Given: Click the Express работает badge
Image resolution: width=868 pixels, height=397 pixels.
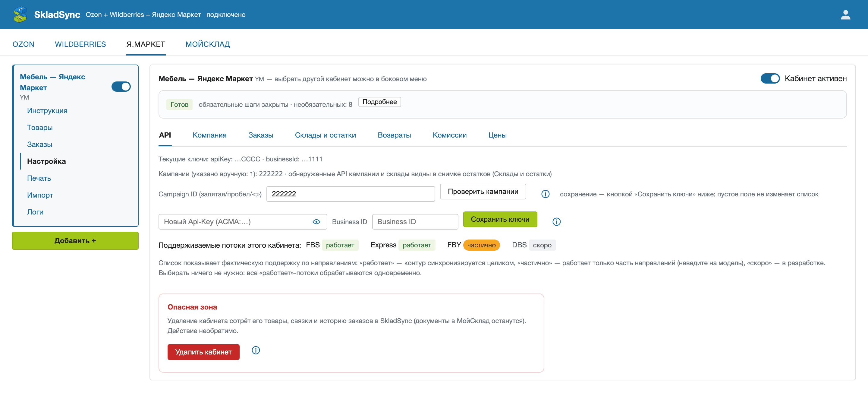Looking at the screenshot, I should tap(417, 245).
